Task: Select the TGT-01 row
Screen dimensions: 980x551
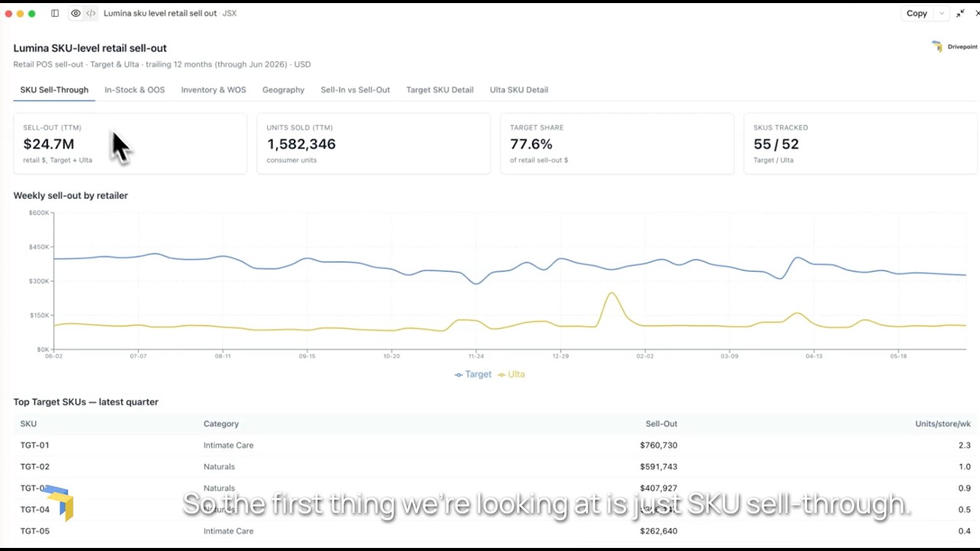Action: [495, 445]
